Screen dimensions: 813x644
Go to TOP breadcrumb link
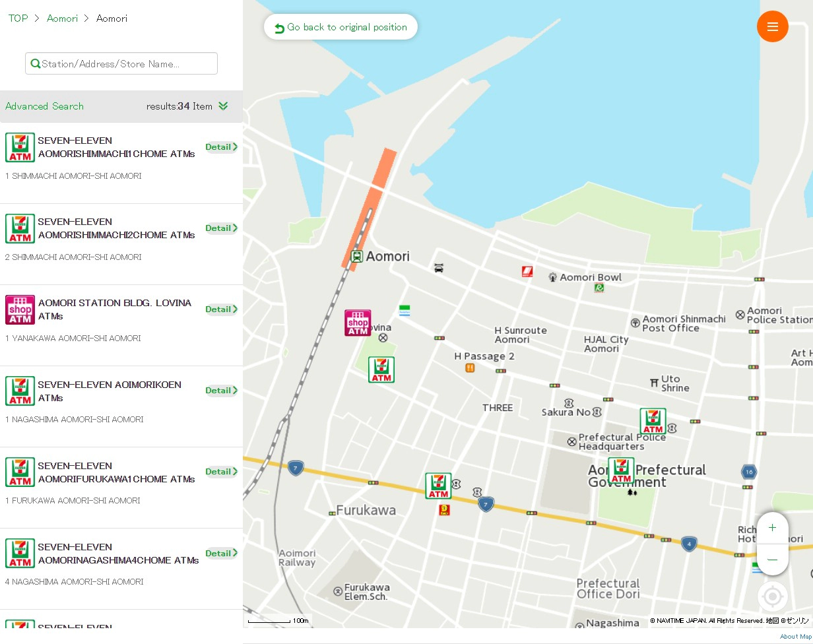point(18,18)
